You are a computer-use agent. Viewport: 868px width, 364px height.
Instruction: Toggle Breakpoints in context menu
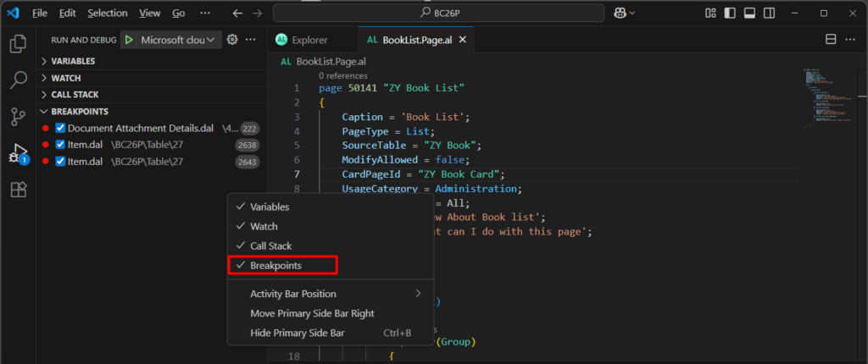coord(275,265)
